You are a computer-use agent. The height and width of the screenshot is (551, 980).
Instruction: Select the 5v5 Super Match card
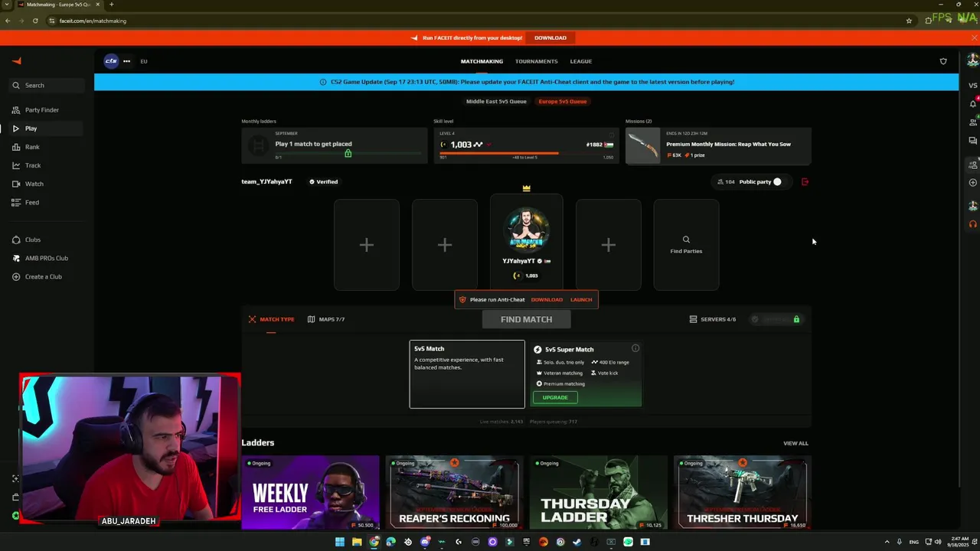pyautogui.click(x=586, y=374)
